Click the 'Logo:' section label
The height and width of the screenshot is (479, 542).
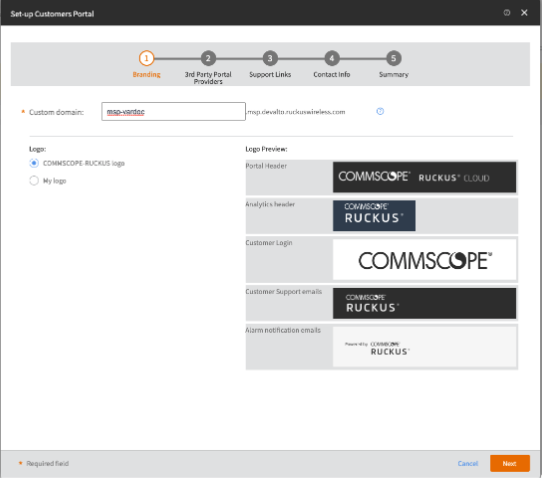pyautogui.click(x=37, y=149)
